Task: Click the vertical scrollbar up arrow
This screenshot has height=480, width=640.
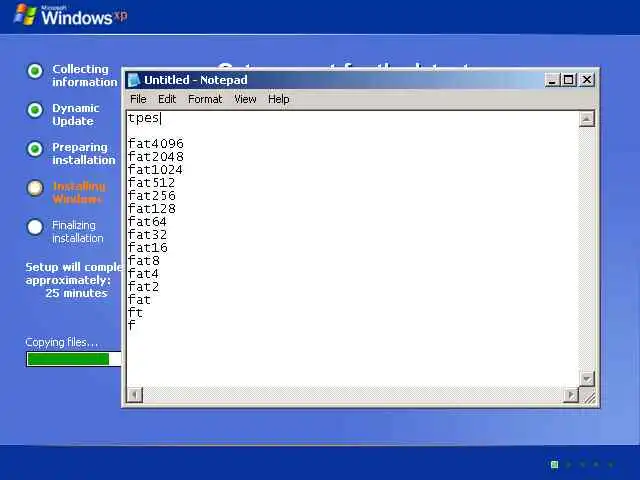Action: tap(587, 119)
